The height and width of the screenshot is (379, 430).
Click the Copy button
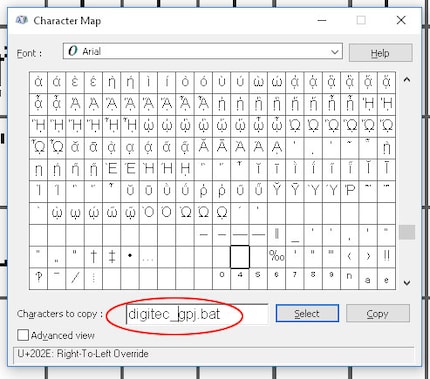(x=378, y=313)
